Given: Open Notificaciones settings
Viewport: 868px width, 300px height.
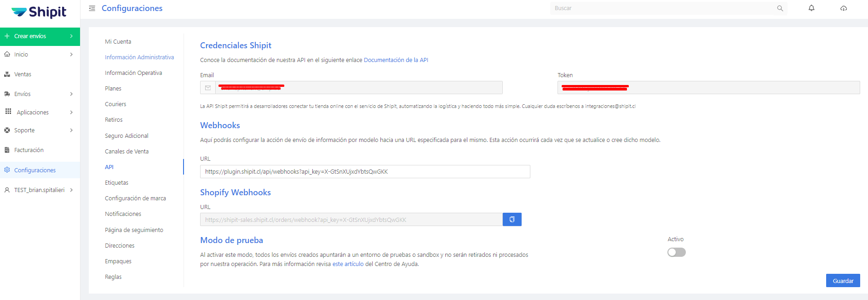Looking at the screenshot, I should click(x=123, y=214).
